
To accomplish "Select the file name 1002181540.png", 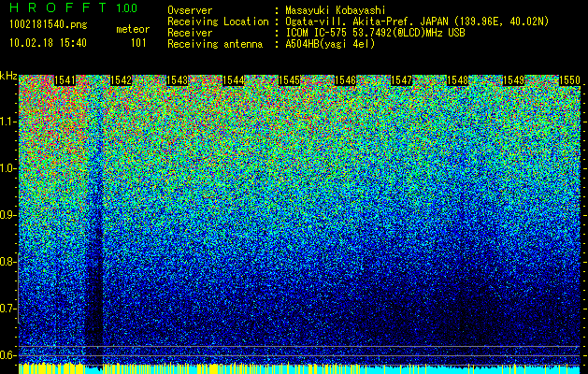I will pyautogui.click(x=49, y=24).
